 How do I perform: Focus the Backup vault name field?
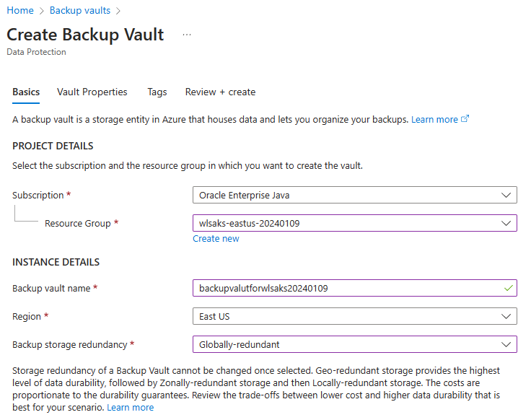[x=346, y=288]
